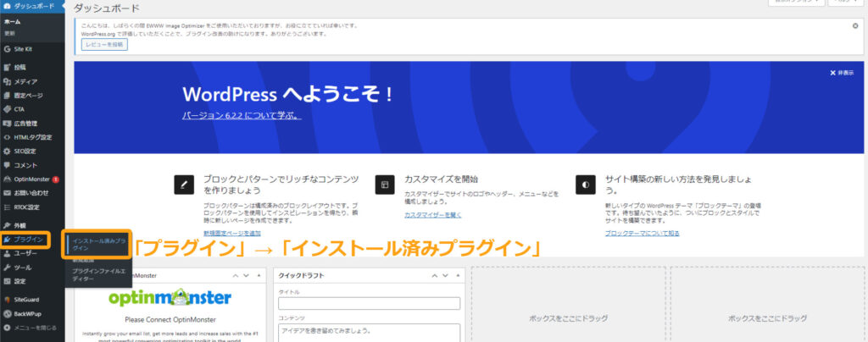Open the HTMLタグ設定 sidebar icon
Image resolution: width=868 pixels, height=342 pixels.
click(7, 137)
